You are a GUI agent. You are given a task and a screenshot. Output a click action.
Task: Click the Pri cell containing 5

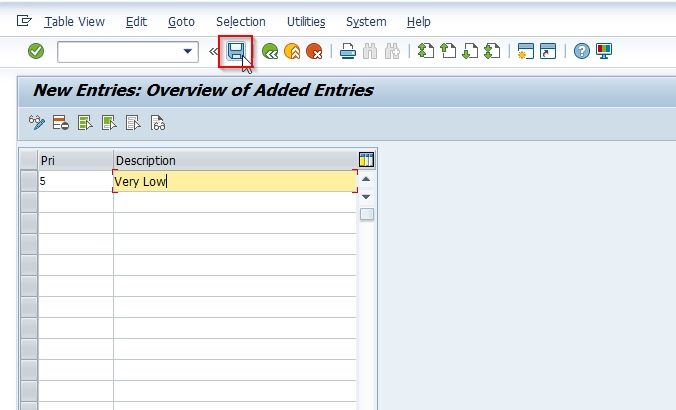coord(75,181)
